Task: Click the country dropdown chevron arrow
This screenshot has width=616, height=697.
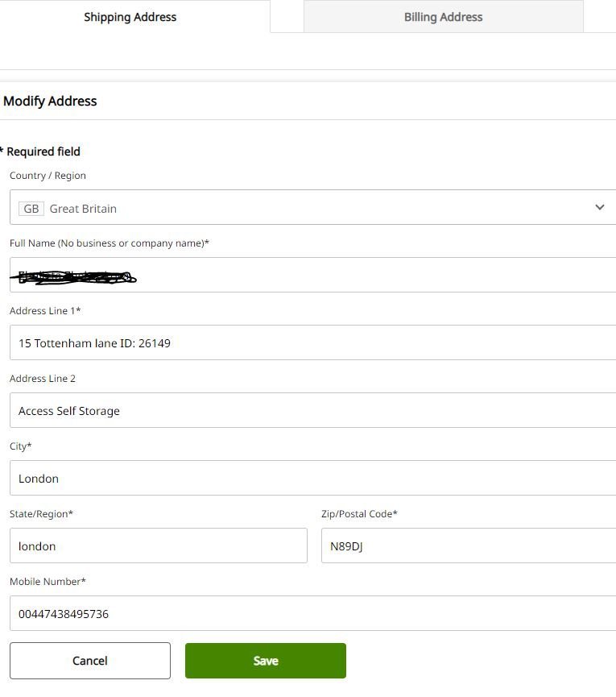Action: click(599, 208)
